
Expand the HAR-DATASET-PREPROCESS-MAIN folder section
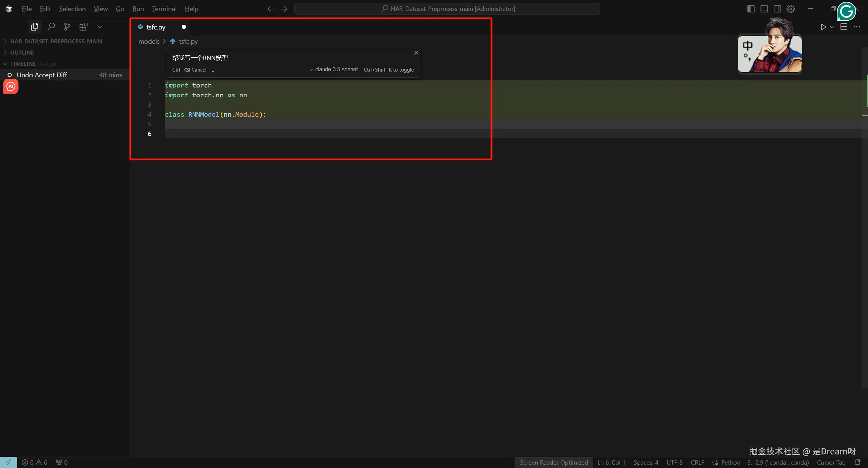[56, 41]
